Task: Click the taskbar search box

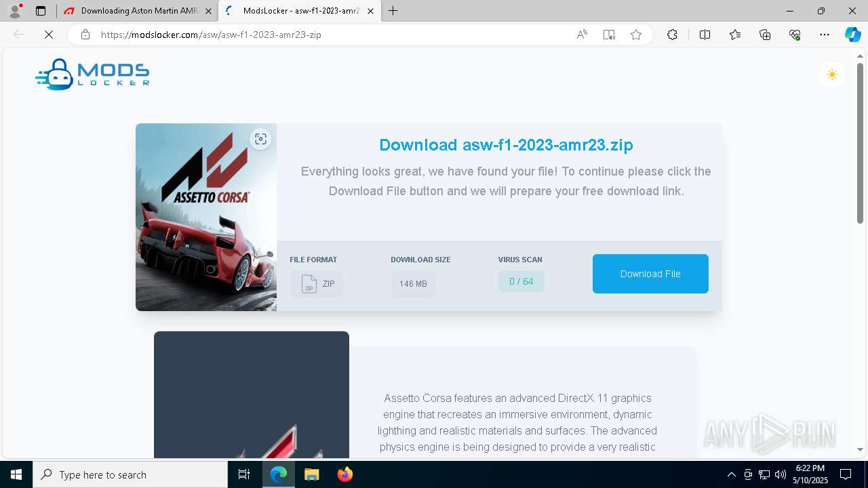Action: point(130,474)
